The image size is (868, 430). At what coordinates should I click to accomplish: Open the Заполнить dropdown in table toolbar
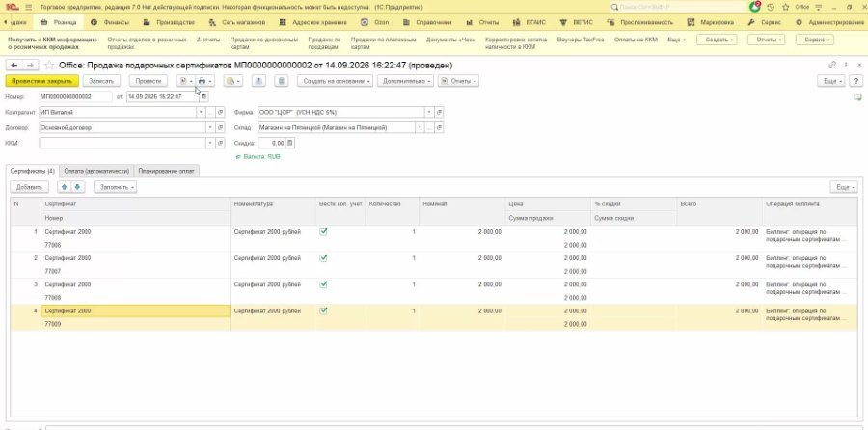pos(115,187)
